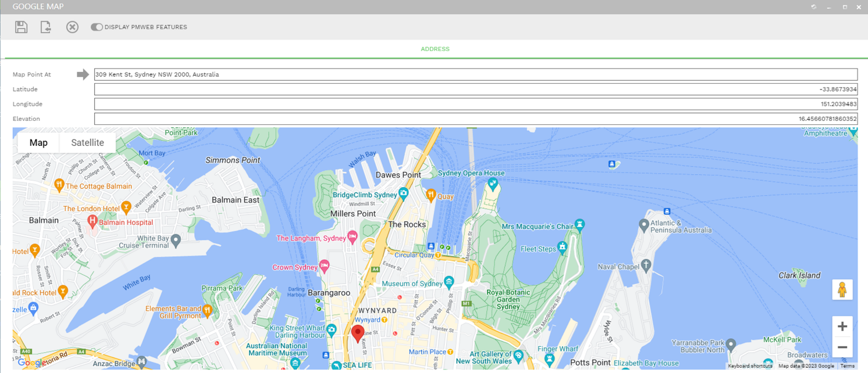Image resolution: width=868 pixels, height=373 pixels.
Task: Click Museum of Sydney icon
Action: coord(449,282)
